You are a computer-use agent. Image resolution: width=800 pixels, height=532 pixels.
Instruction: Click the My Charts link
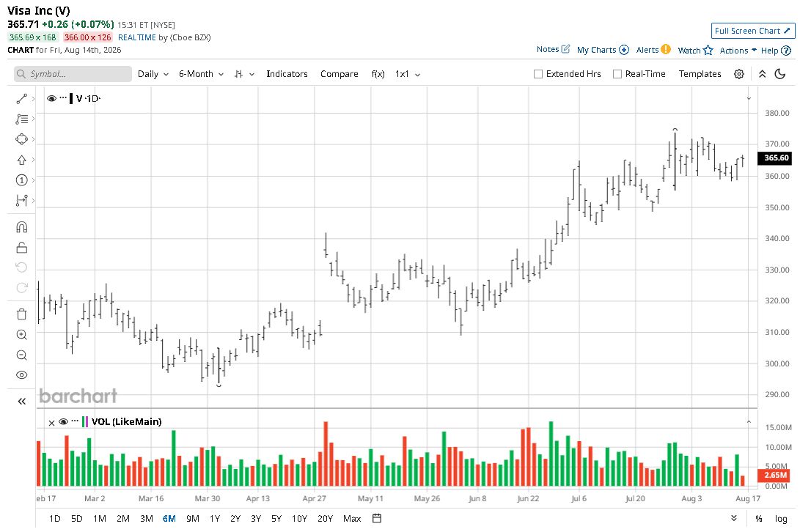(596, 50)
